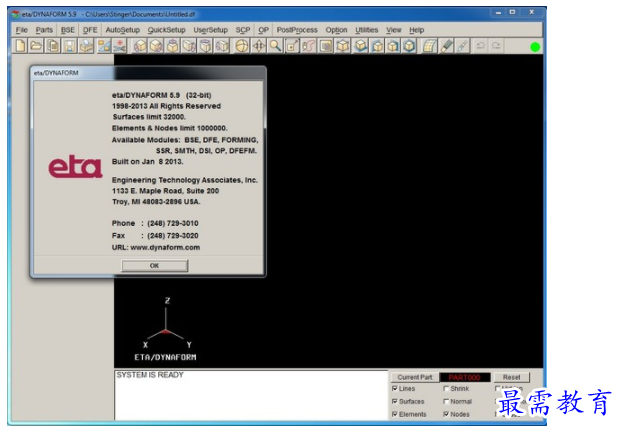Image resolution: width=620 pixels, height=434 pixels.
Task: Click the New file icon in toolbar
Action: [x=21, y=46]
